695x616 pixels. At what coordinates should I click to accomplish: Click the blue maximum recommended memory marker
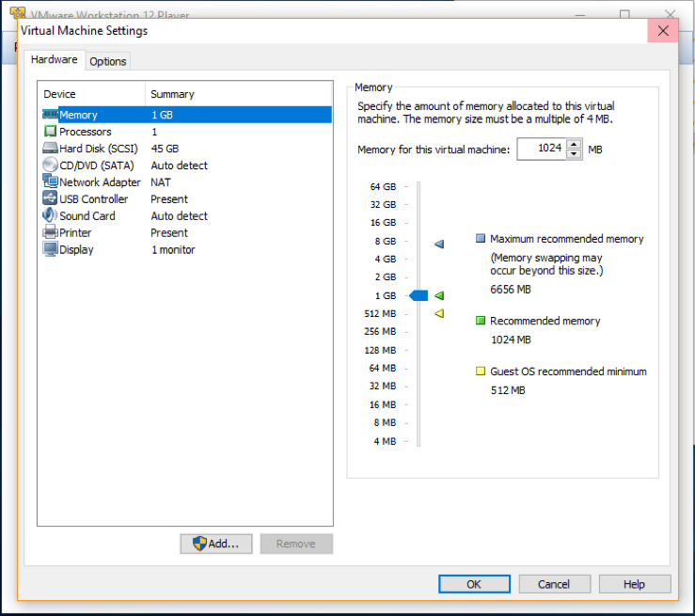(x=439, y=245)
